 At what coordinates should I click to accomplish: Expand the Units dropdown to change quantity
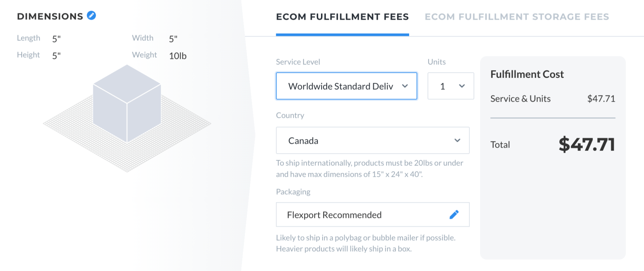(450, 86)
